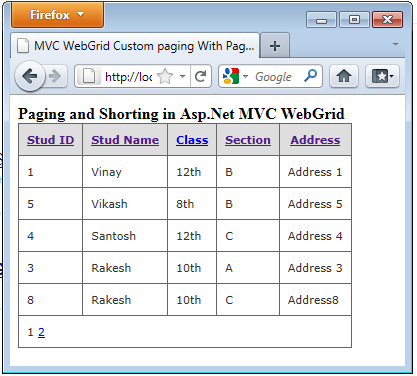Click the page identity icon in the address bar
Viewport: 417px width, 376px height.
pos(89,76)
